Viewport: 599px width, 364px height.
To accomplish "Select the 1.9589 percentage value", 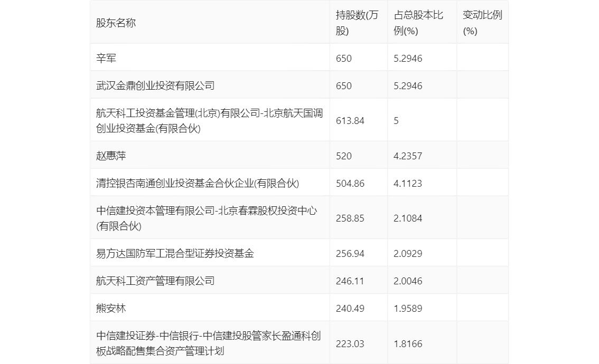I will pos(408,309).
